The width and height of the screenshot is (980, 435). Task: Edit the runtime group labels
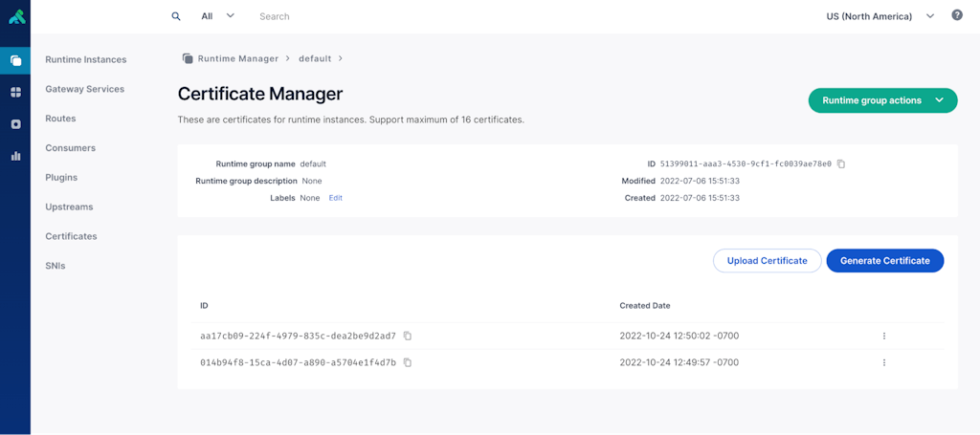(x=335, y=198)
